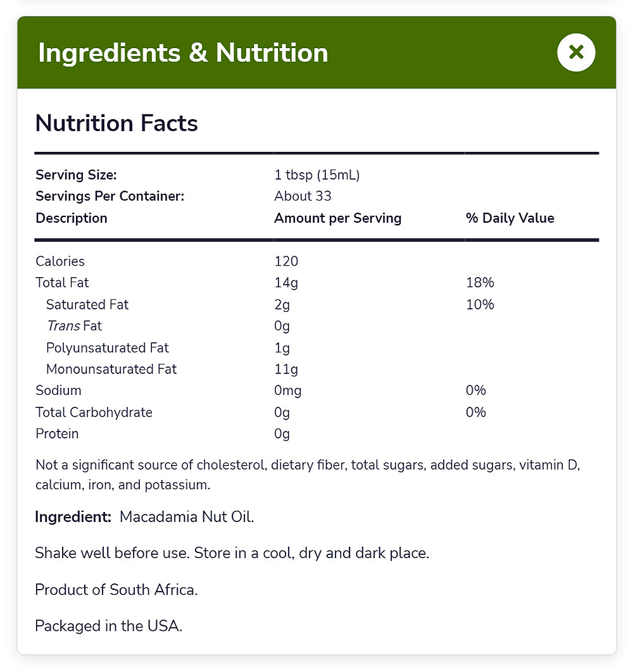The height and width of the screenshot is (672, 633).
Task: Click the Macadamia Nut Oil ingredient text
Action: (187, 516)
